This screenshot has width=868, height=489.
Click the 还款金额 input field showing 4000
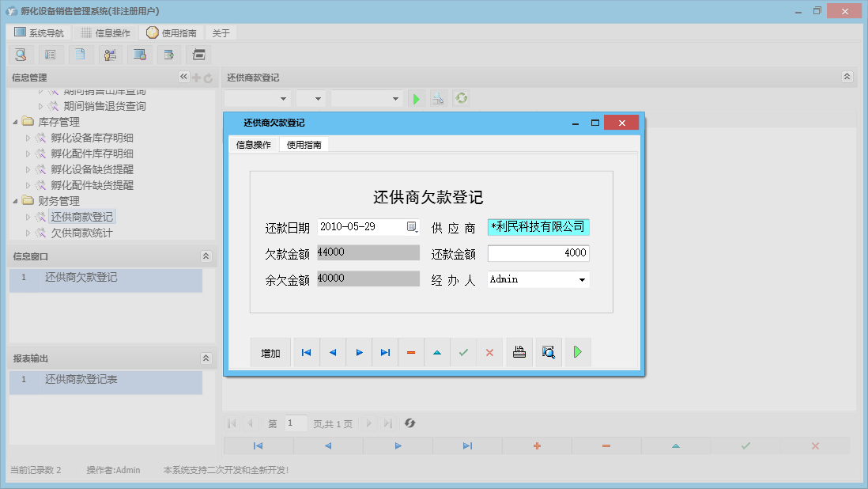[x=538, y=252]
